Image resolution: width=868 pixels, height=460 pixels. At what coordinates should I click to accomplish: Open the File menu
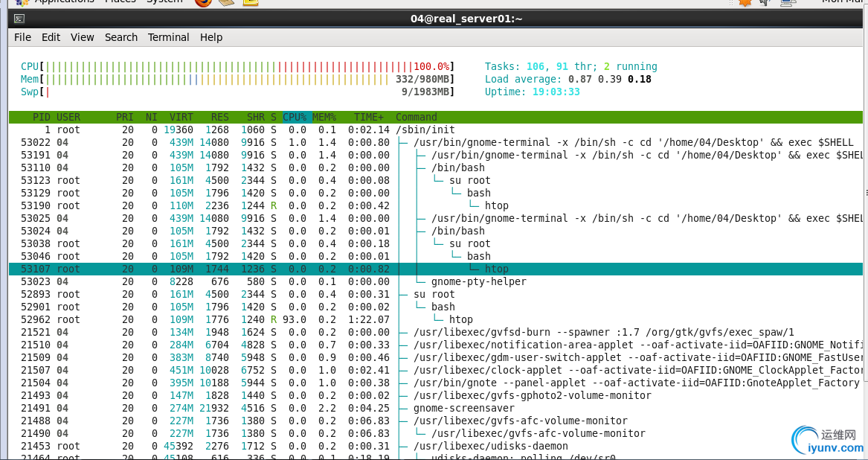tap(23, 37)
